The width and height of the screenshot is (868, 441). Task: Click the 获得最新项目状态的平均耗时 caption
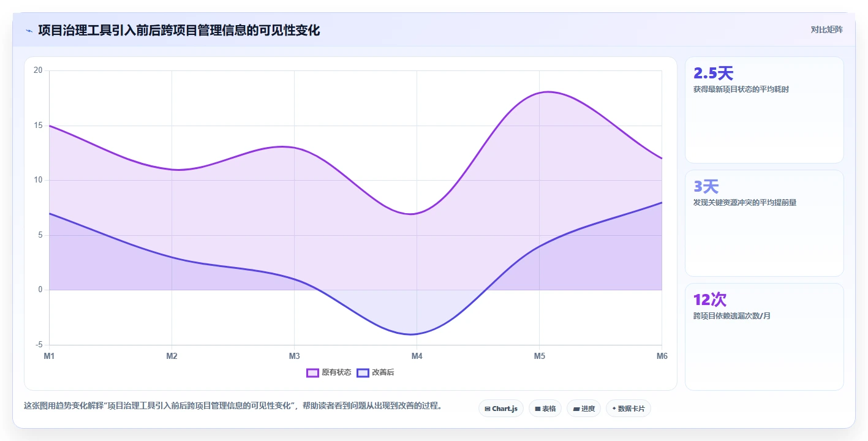point(741,89)
